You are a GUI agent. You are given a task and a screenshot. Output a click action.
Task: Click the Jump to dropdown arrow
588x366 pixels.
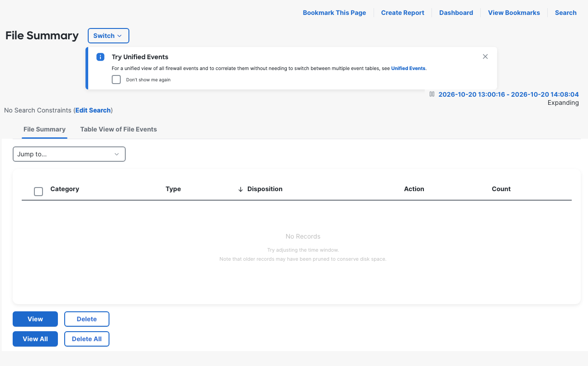(117, 154)
